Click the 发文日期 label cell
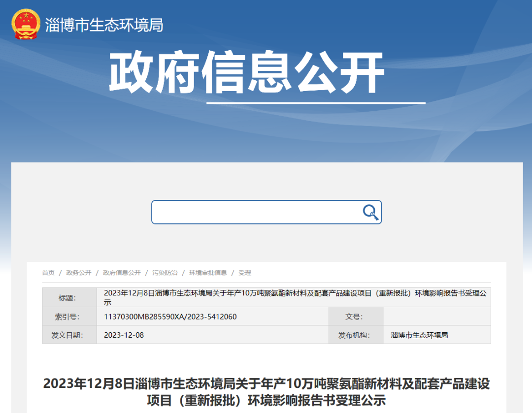Screen dimensions: 532x413 click(69, 335)
